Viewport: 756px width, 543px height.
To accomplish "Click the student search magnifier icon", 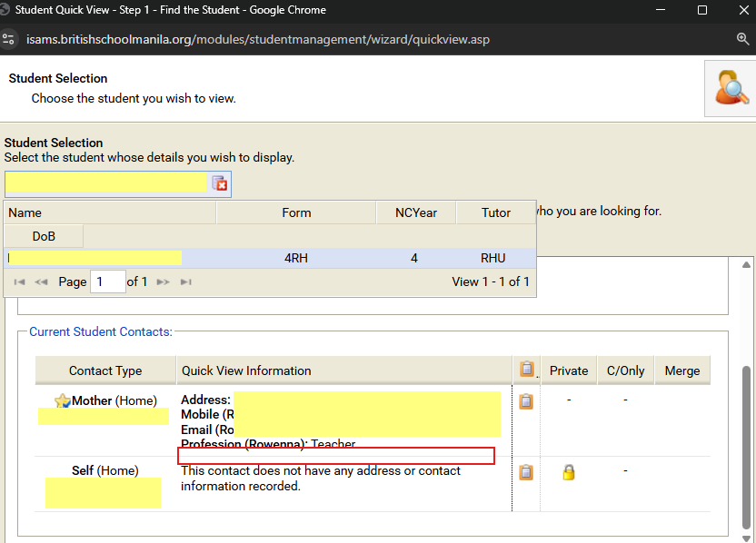I will click(731, 88).
